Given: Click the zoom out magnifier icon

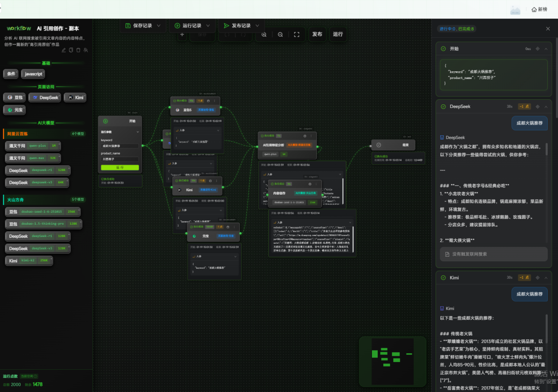Looking at the screenshot, I should [x=280, y=35].
